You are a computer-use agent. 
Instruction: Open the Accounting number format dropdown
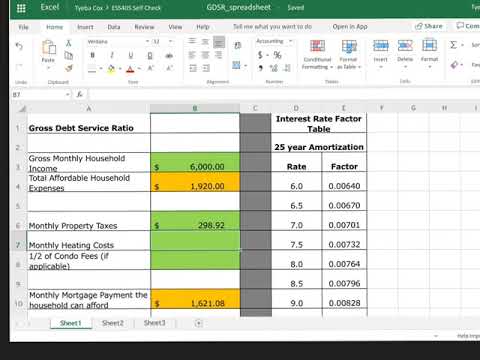click(x=290, y=41)
